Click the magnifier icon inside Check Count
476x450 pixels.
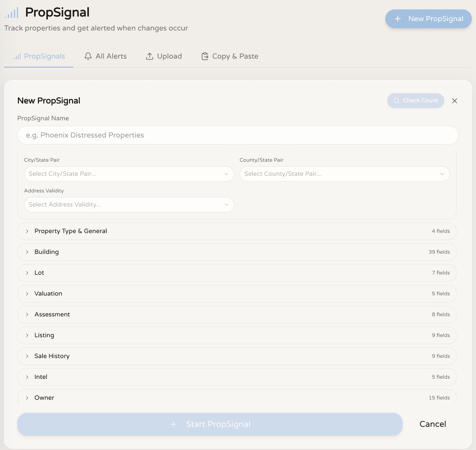point(397,101)
